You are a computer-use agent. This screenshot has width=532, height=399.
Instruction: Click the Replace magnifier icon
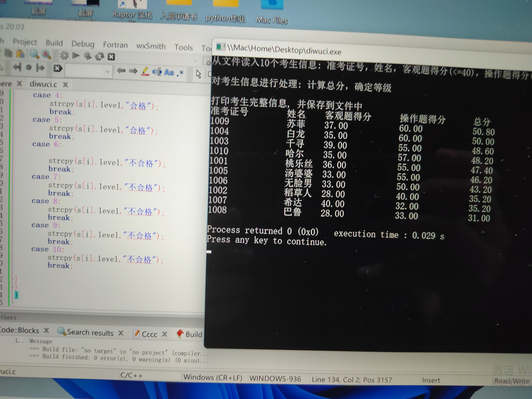coord(46,55)
